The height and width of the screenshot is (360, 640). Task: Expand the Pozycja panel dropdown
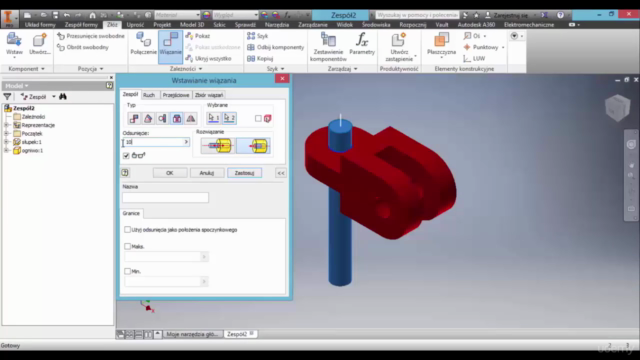pyautogui.click(x=90, y=69)
